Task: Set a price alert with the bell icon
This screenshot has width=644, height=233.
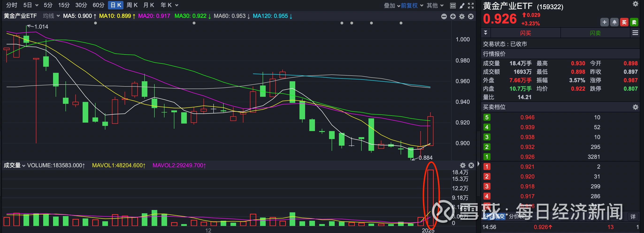Action: click(x=614, y=22)
